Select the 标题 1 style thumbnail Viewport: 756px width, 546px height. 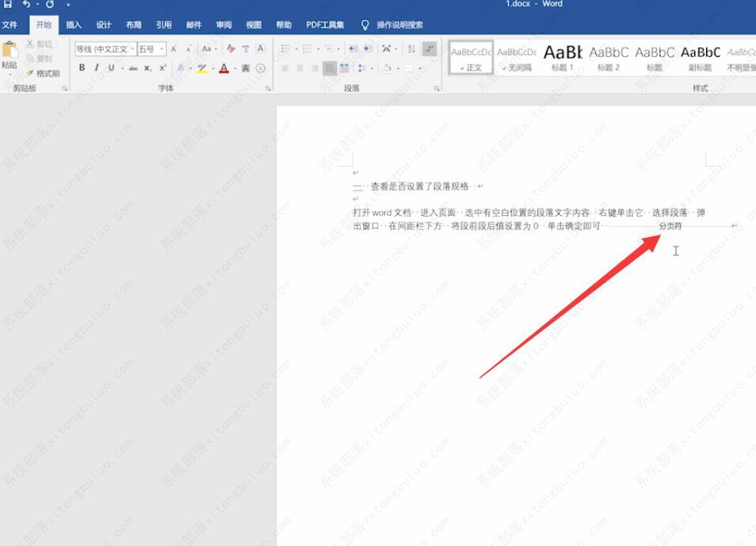(x=563, y=58)
